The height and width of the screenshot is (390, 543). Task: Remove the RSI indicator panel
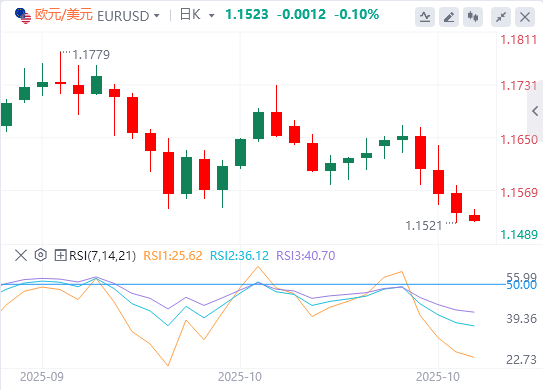21,256
